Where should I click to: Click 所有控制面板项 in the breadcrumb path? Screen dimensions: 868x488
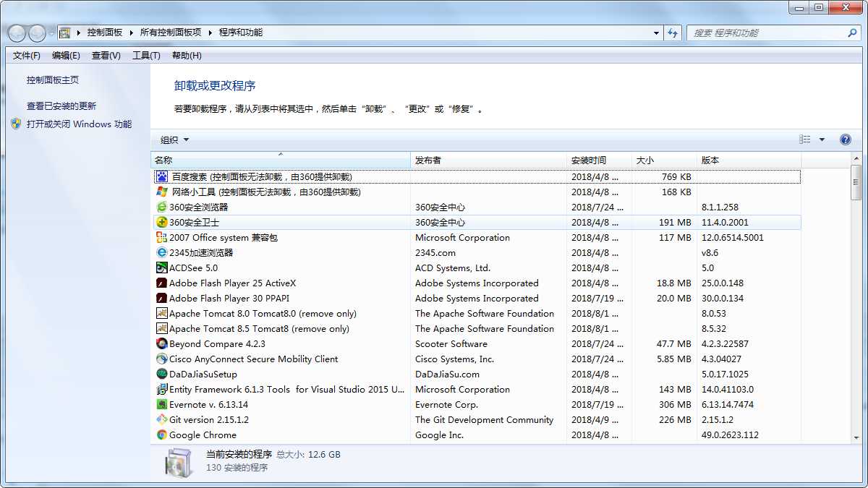tap(171, 33)
